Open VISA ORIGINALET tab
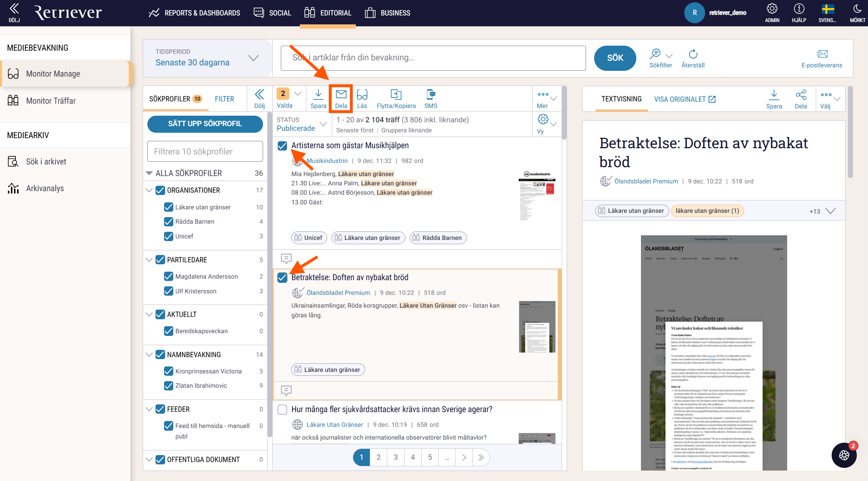This screenshot has width=868, height=481. click(685, 99)
